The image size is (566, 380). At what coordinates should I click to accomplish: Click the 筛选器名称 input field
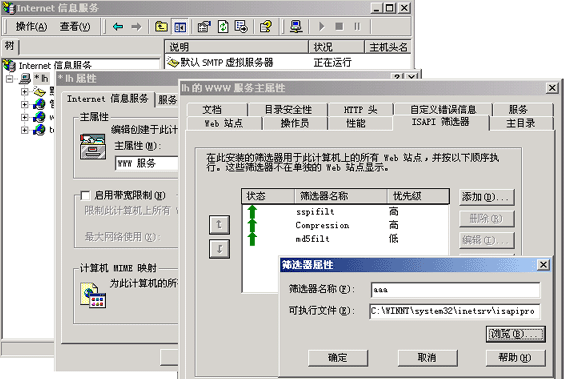[456, 290]
